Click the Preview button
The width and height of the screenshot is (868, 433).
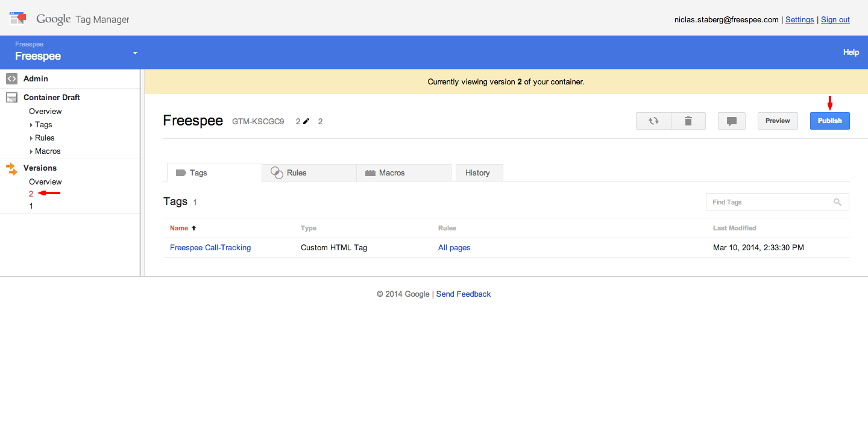[x=778, y=121]
